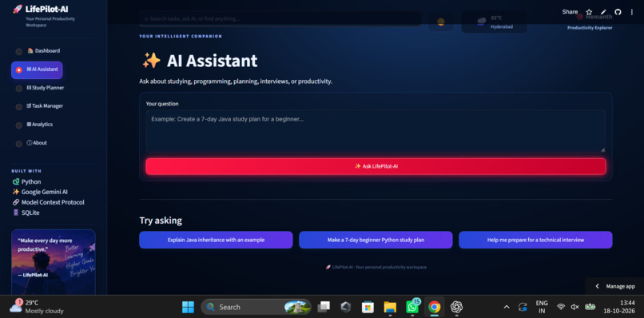Open Task View on the taskbar
The height and width of the screenshot is (318, 644).
tap(324, 307)
